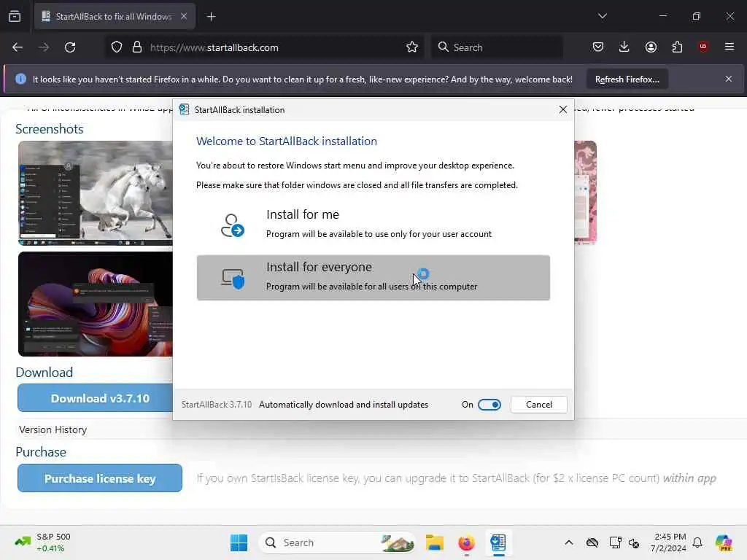
Task: Open Firefox account menu
Action: coord(651,47)
